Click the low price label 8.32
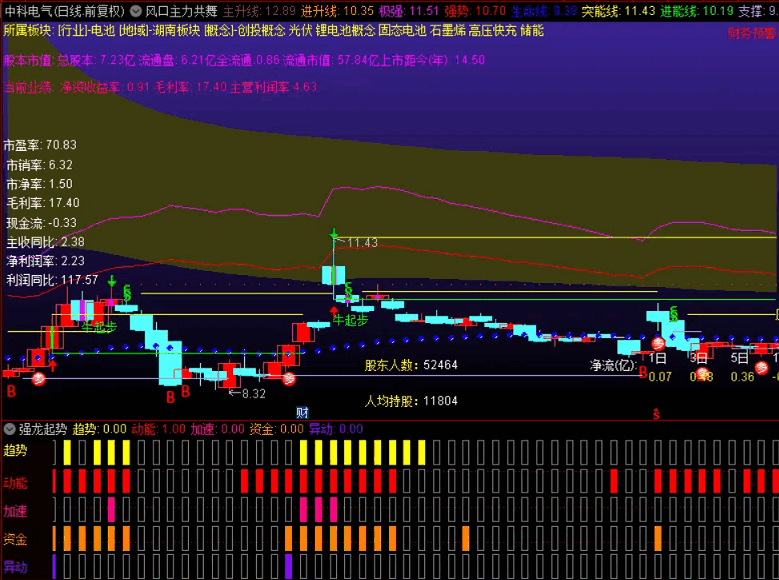The image size is (779, 580). 254,394
